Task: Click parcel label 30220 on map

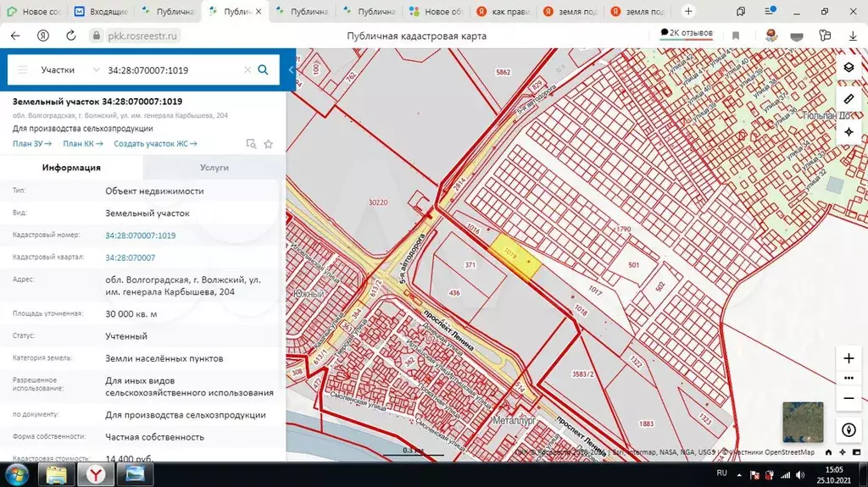Action: (378, 202)
